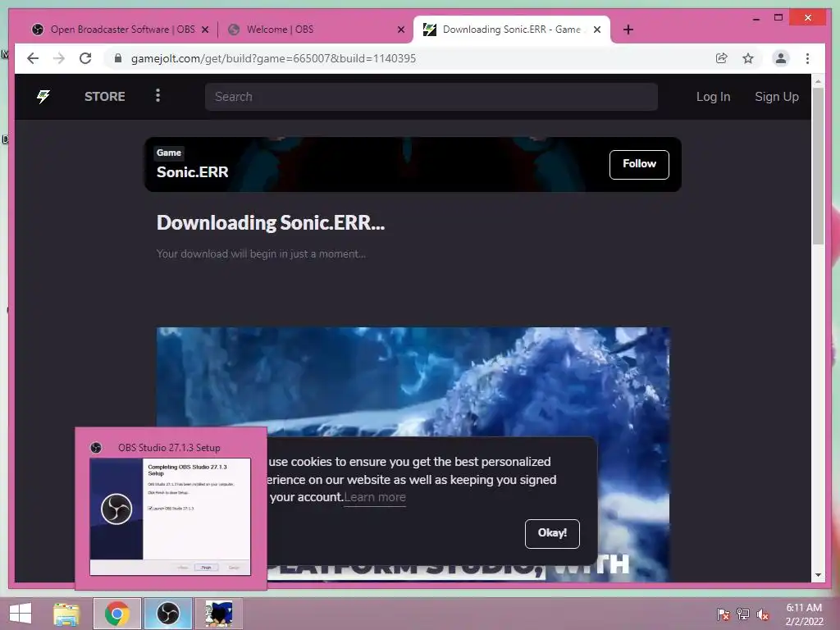Viewport: 840px width, 630px height.
Task: Open the clock showing 6:11 AM
Action: point(804,614)
